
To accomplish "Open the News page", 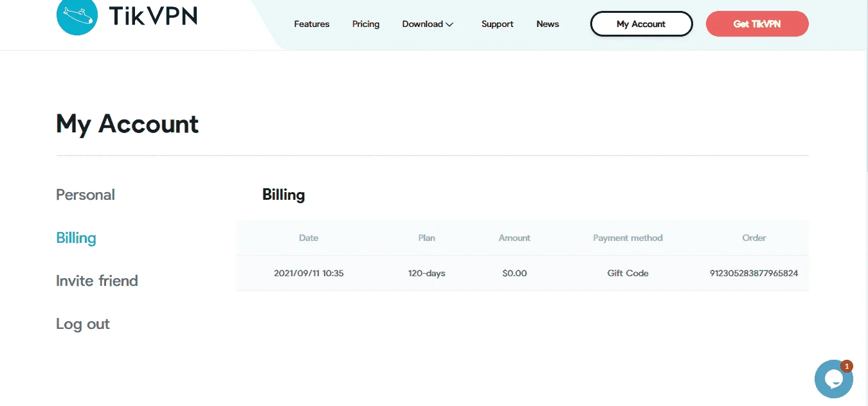I will (548, 24).
